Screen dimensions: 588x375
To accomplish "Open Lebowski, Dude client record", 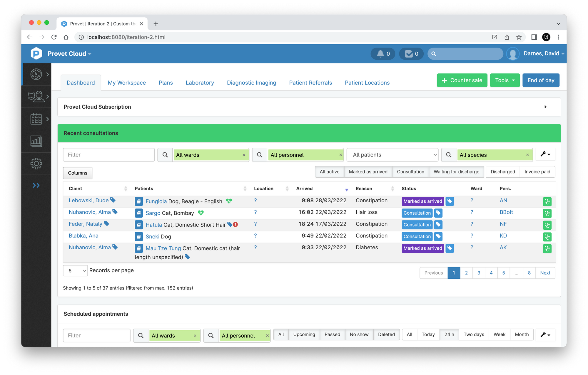I will (x=88, y=200).
